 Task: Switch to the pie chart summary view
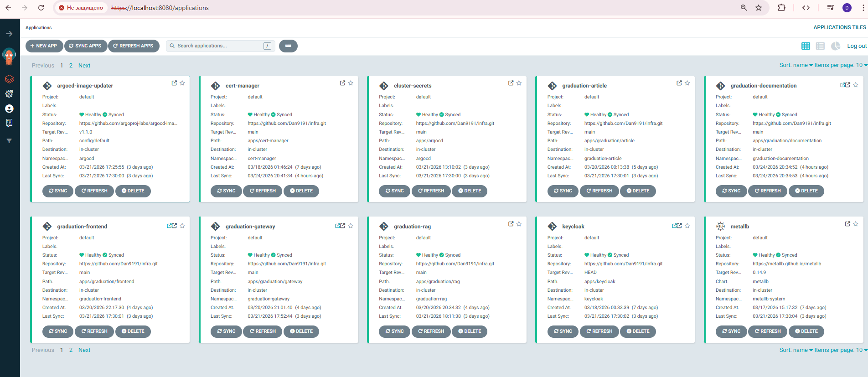click(x=835, y=46)
